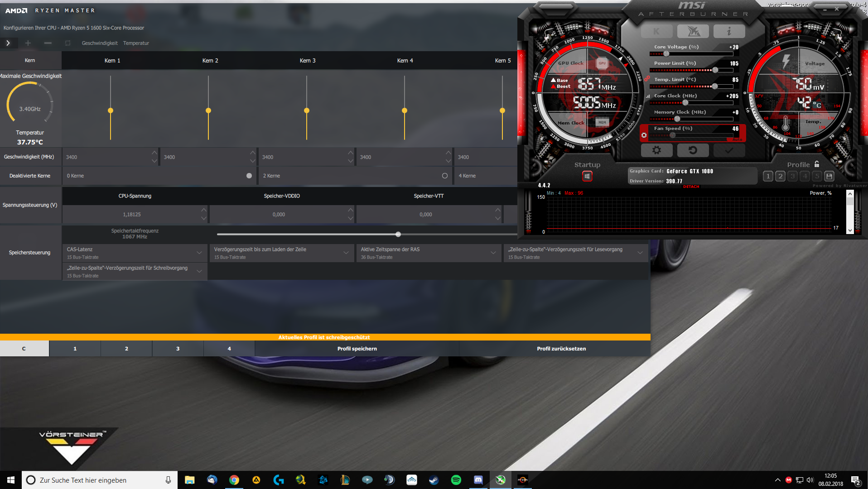868x489 pixels.
Task: Open the notification center icon
Action: pyautogui.click(x=855, y=480)
